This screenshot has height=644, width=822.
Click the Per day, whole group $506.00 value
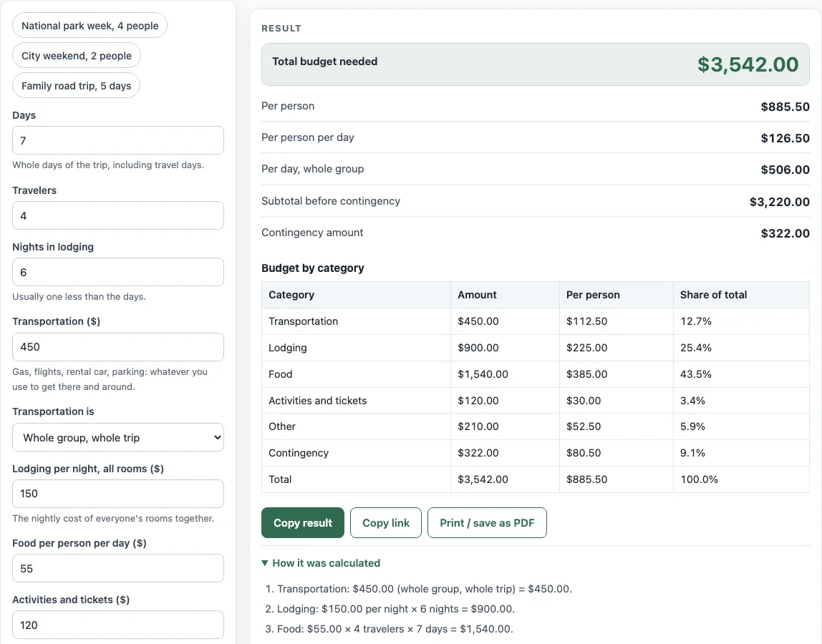pyautogui.click(x=785, y=170)
